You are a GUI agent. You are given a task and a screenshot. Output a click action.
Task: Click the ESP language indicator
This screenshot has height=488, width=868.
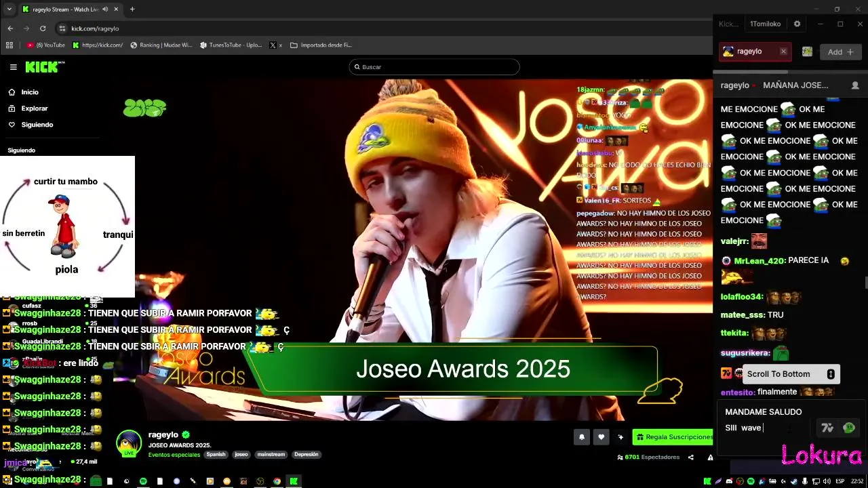840,481
